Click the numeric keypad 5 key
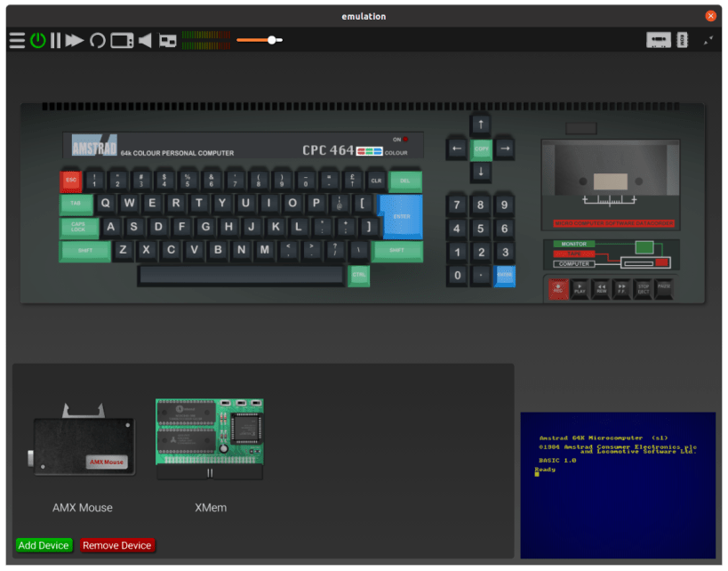The height and width of the screenshot is (571, 728). tap(481, 229)
